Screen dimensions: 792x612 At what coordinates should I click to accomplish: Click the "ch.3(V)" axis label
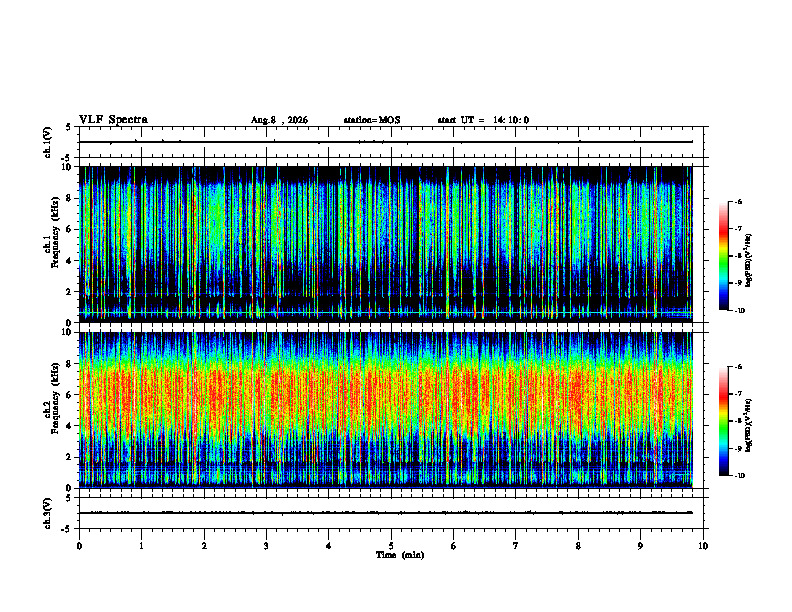pyautogui.click(x=47, y=513)
